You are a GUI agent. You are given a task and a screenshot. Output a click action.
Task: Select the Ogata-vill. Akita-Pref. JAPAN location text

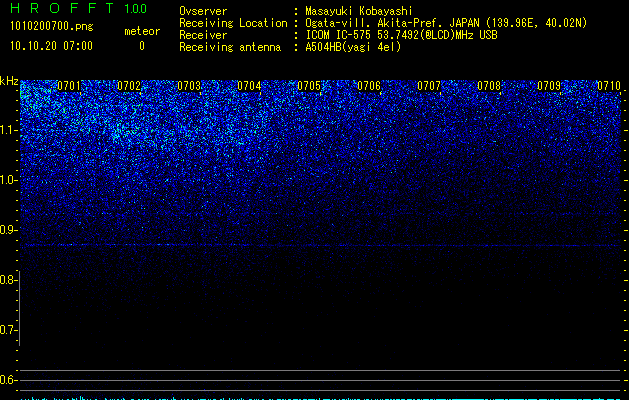[x=446, y=23]
